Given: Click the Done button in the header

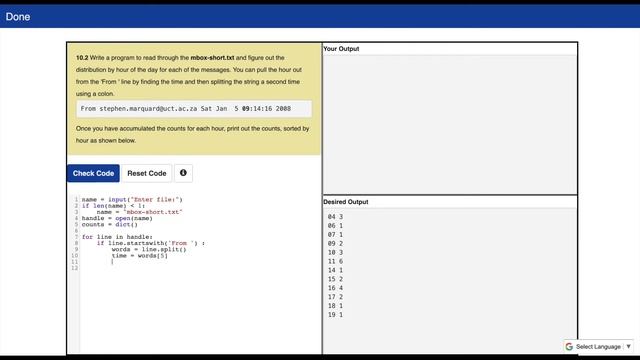Looking at the screenshot, I should [18, 17].
